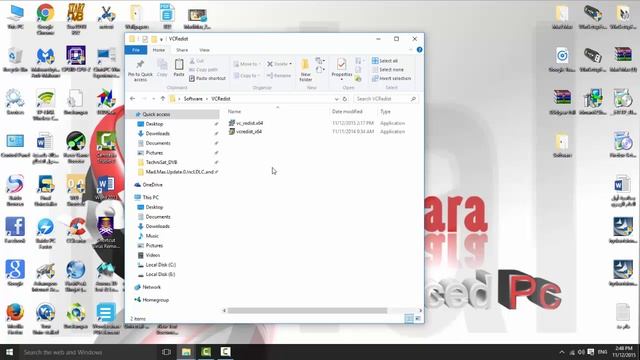Open the Easy access dropdown
640x360 pixels.
(x=320, y=70)
